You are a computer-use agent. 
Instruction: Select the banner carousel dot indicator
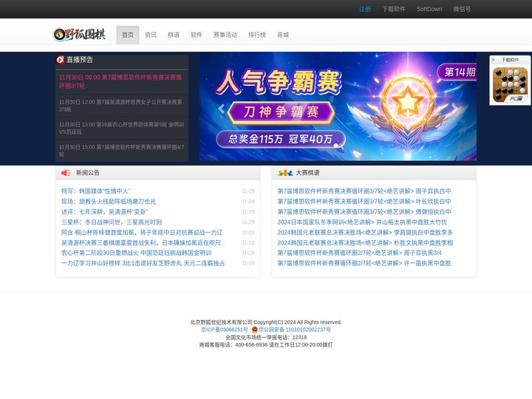pos(335,146)
